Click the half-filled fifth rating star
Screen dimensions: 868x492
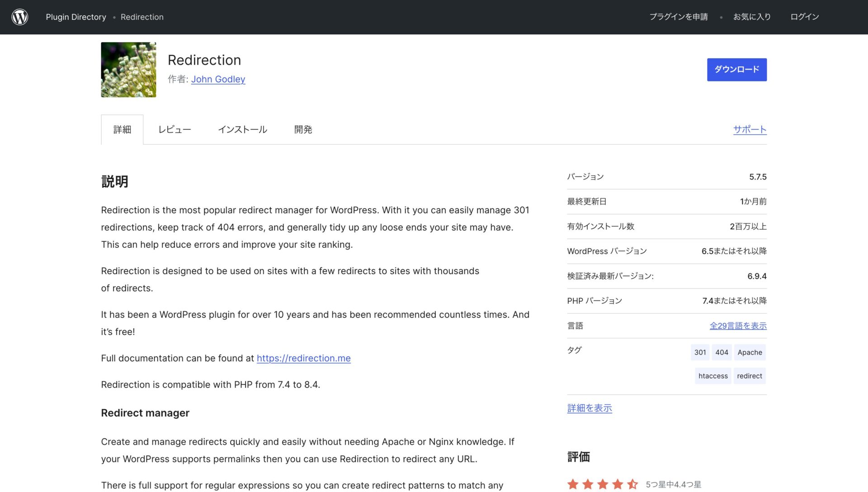632,484
